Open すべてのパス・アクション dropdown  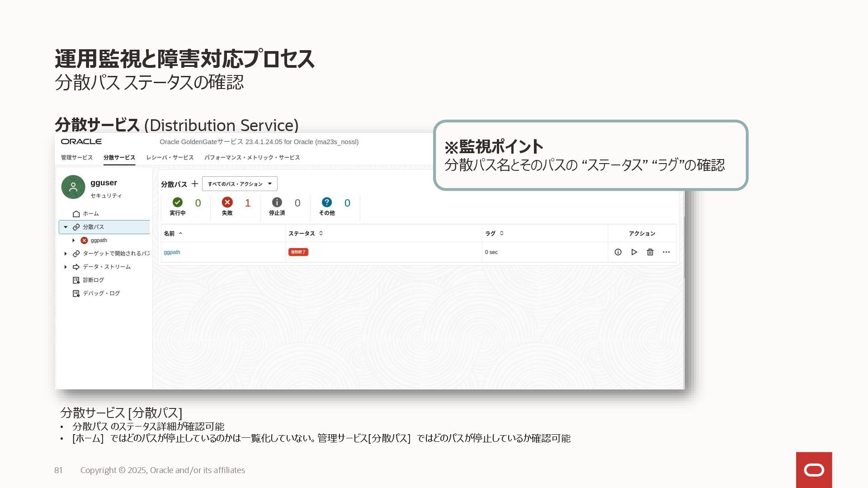[x=240, y=184]
